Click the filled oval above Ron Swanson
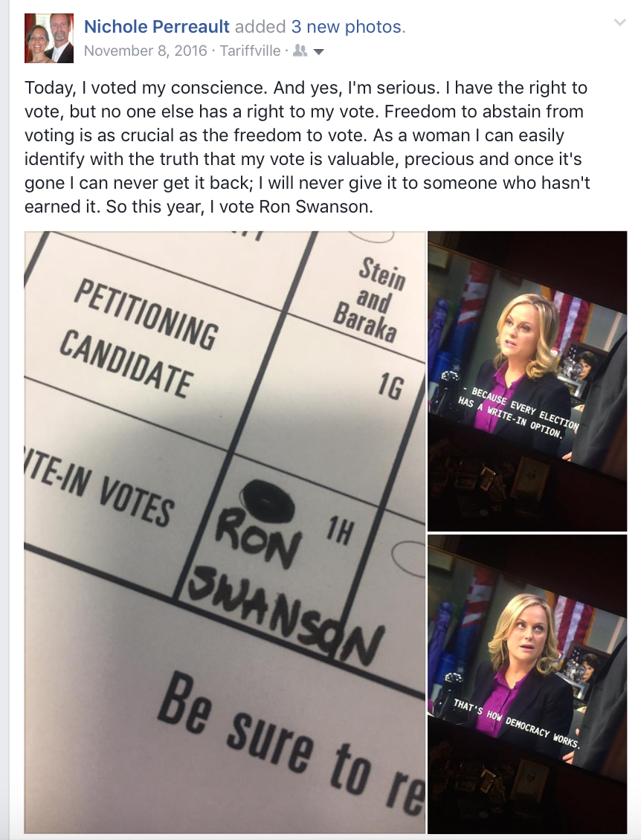The image size is (641, 840). [267, 500]
